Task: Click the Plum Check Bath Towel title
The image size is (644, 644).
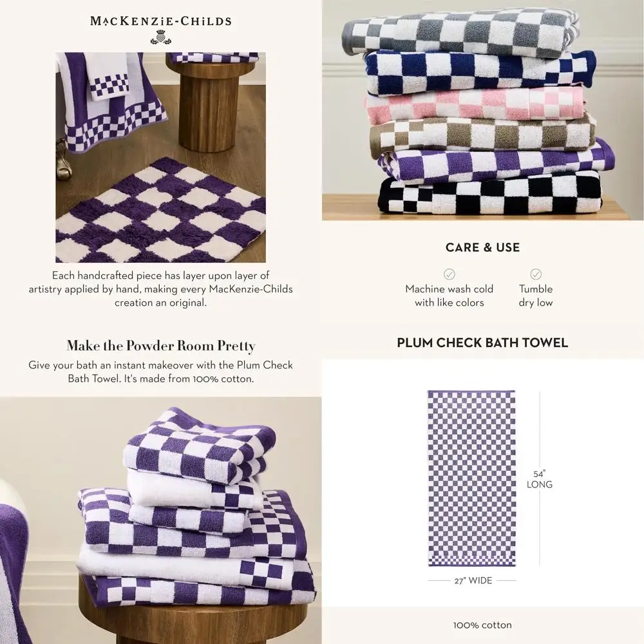Action: pyautogui.click(x=482, y=343)
